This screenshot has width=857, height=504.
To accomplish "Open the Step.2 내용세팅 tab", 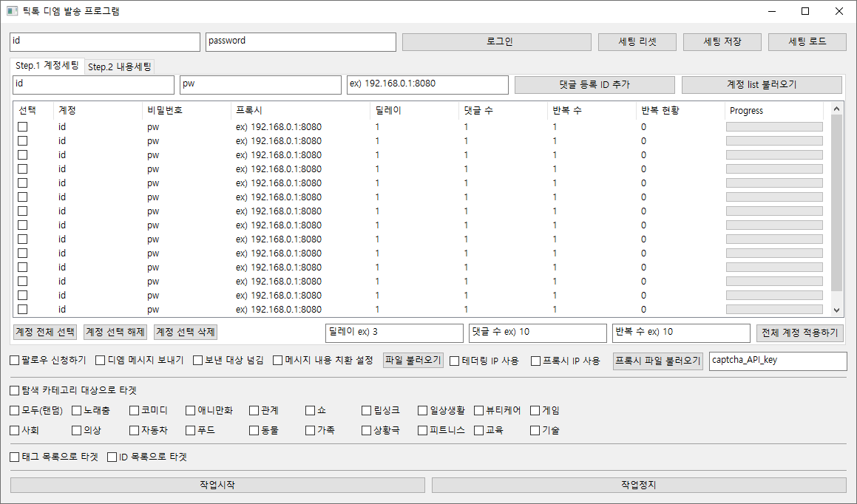I will (x=120, y=67).
